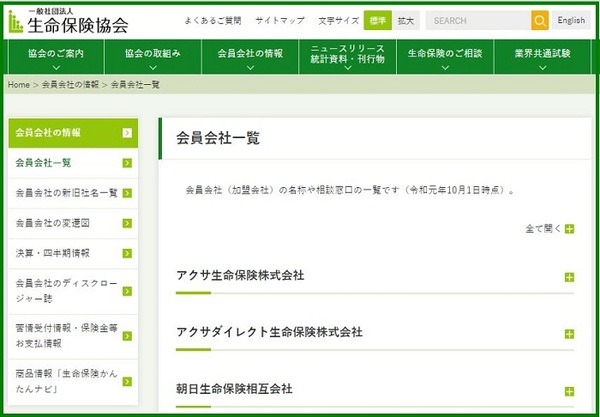
Task: Open 会員会社の情報 navigation dropdown
Action: pos(250,57)
